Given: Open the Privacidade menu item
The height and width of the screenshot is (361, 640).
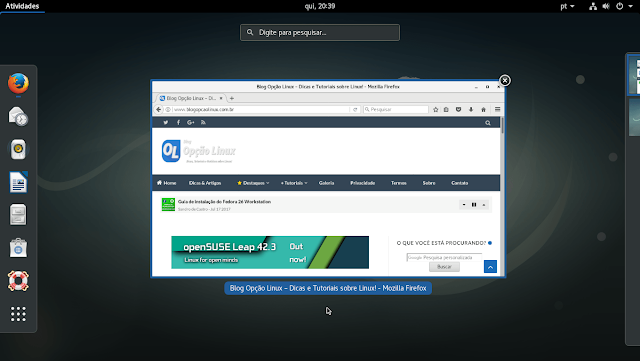Looking at the screenshot, I should [362, 183].
